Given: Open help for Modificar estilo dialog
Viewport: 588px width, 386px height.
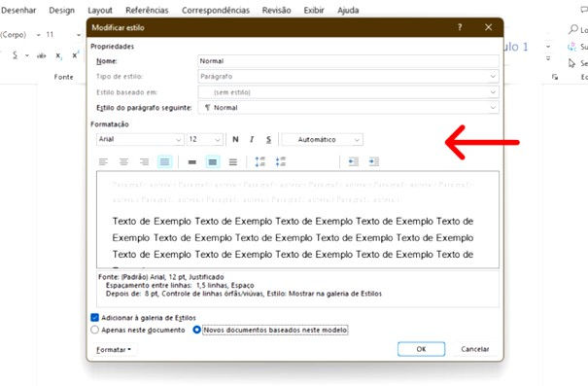Looking at the screenshot, I should (460, 27).
